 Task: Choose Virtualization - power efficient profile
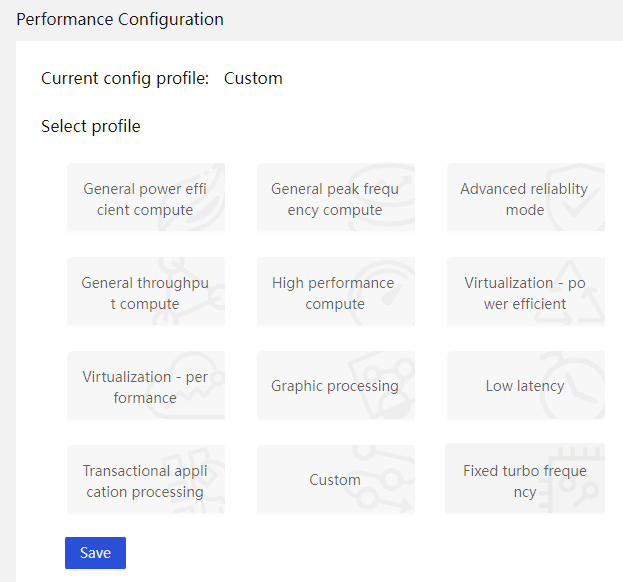pyautogui.click(x=526, y=292)
